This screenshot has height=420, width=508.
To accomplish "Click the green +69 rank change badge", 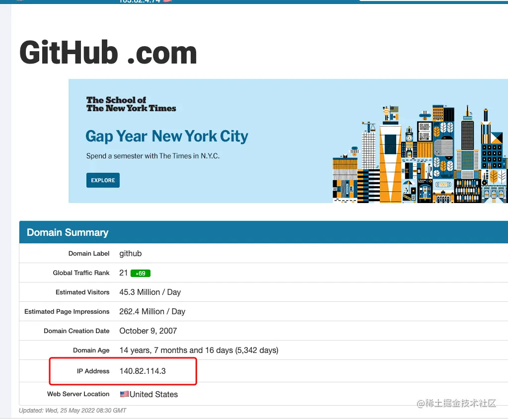I will (140, 274).
